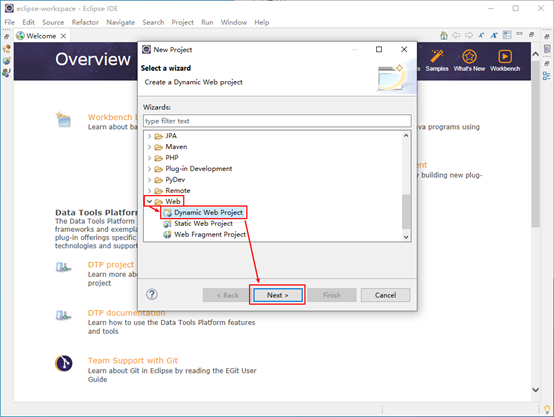Screen dimensions: 554x417
Task: Open the Refactor menu
Action: coord(85,22)
